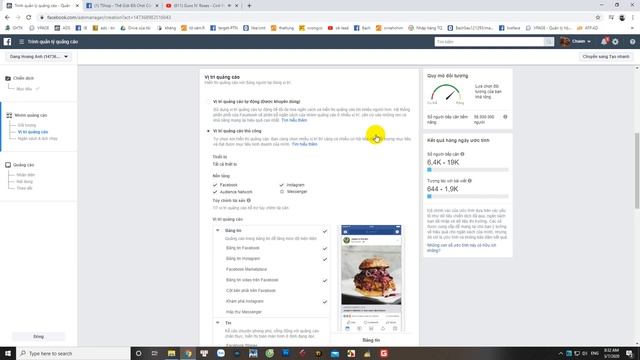
Task: Open the help question mark icon
Action: (x=632, y=42)
